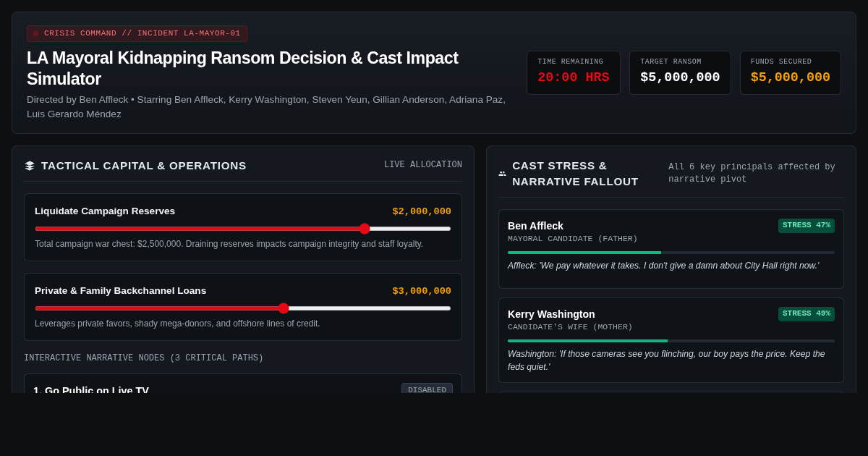Click the Private & Family Backchannel Loans label
868x456 pixels.
[120, 291]
